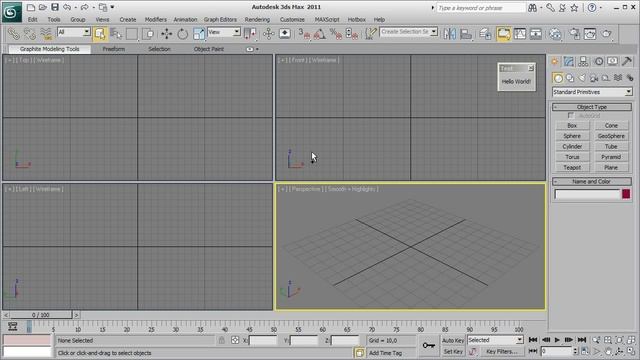Click the Mirror tool icon

pyautogui.click(x=450, y=33)
